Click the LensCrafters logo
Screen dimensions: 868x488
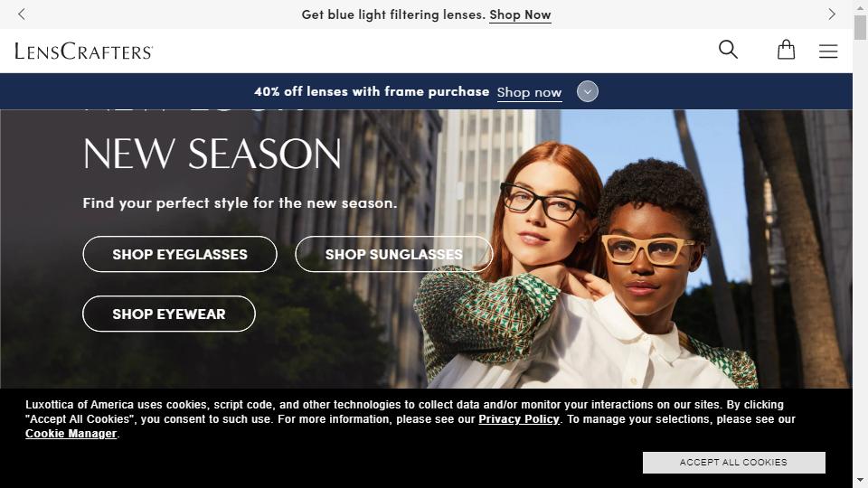[x=83, y=51]
